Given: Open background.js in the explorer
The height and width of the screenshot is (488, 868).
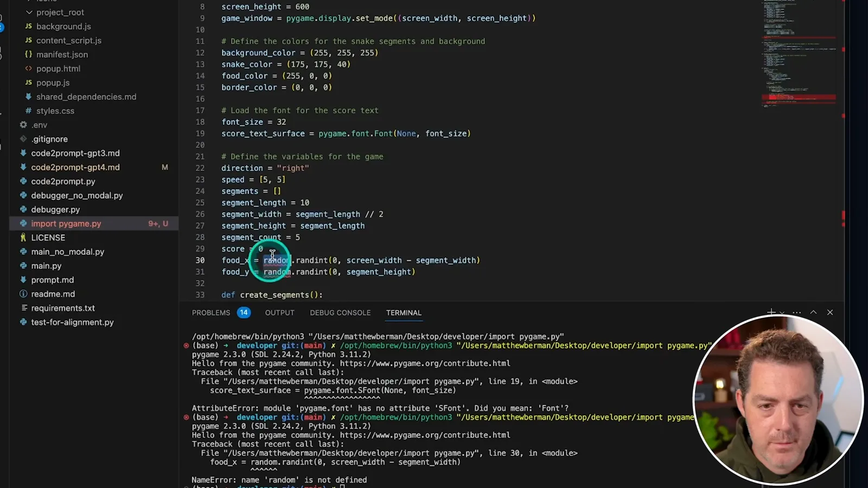Looking at the screenshot, I should coord(63,26).
